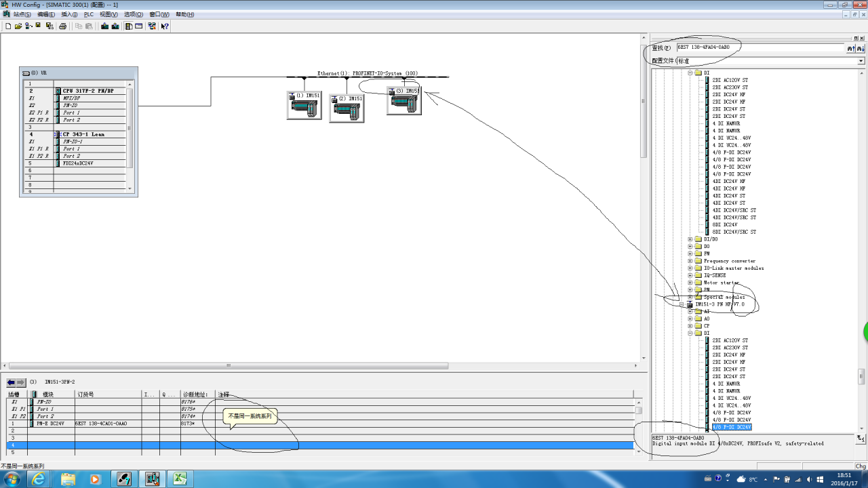Open the 视图(V) menu

[x=108, y=14]
